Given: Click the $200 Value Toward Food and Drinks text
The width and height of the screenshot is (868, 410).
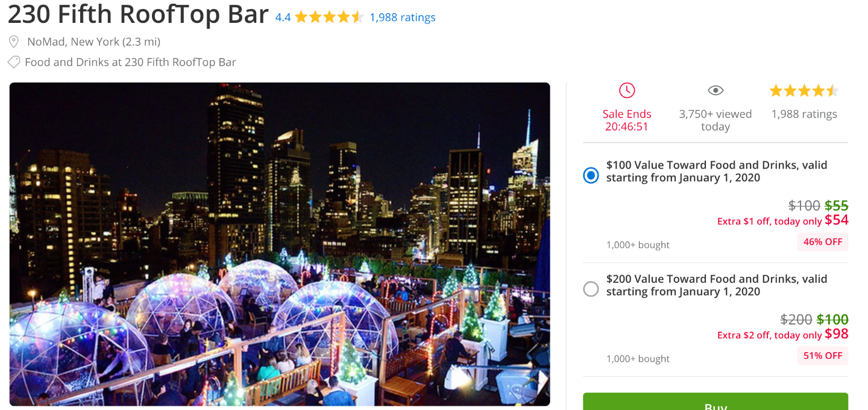Looking at the screenshot, I should (717, 285).
